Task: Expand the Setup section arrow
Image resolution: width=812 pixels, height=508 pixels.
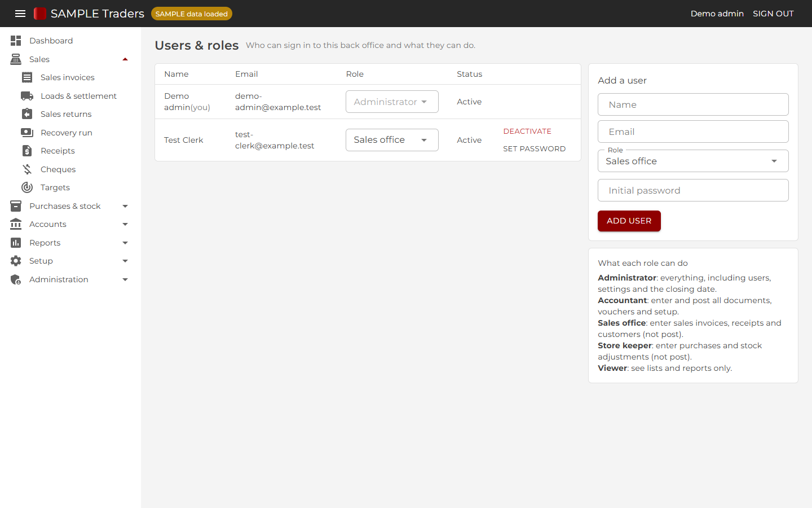Action: (x=125, y=261)
